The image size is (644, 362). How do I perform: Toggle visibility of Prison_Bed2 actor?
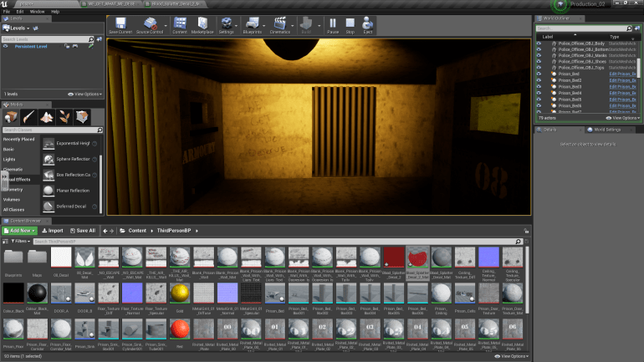539,80
